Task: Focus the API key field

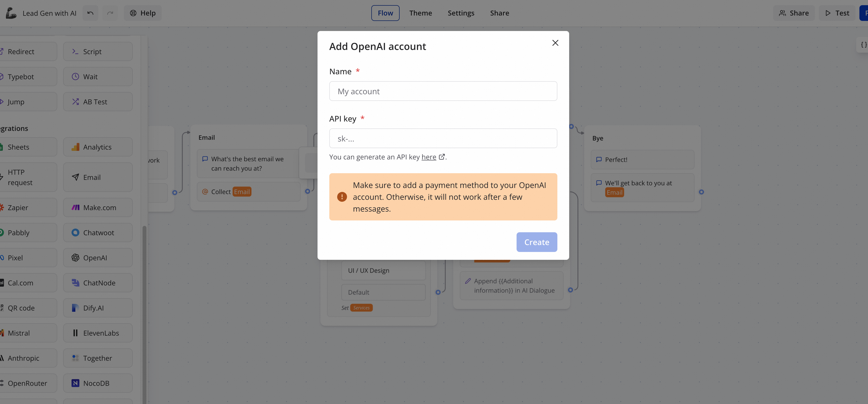Action: (443, 138)
